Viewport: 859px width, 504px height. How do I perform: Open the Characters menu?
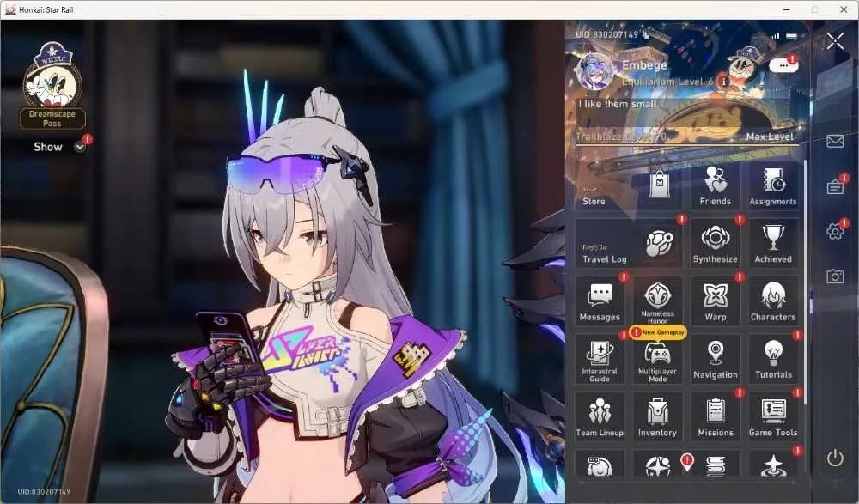click(x=773, y=301)
